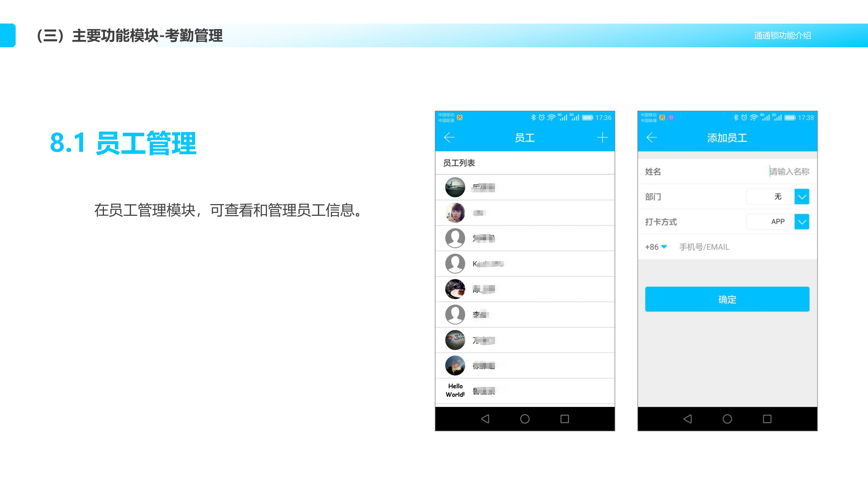
Task: Tap Android back triangle on left phone
Action: (x=485, y=419)
